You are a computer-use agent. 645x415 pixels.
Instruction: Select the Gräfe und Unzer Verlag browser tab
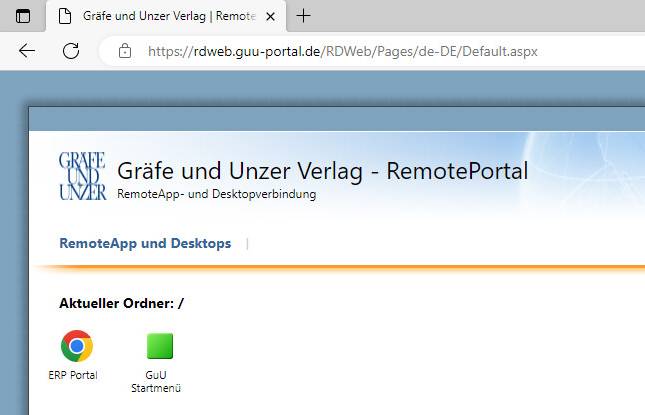click(166, 16)
